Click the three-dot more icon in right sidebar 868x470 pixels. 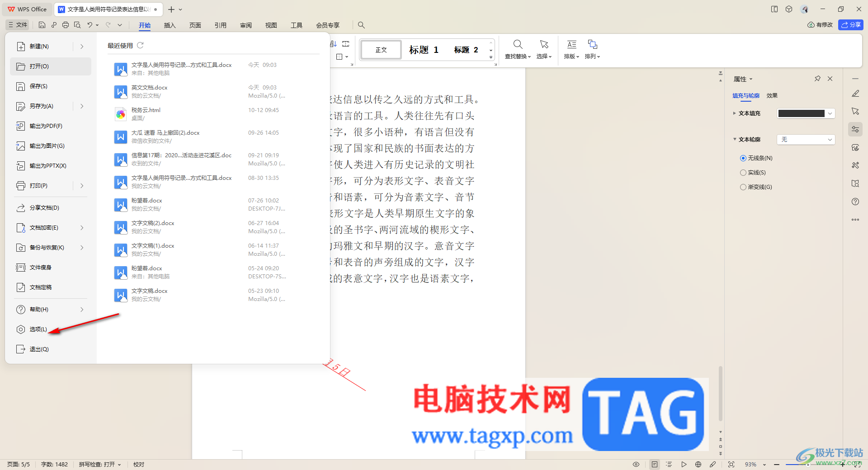click(855, 220)
